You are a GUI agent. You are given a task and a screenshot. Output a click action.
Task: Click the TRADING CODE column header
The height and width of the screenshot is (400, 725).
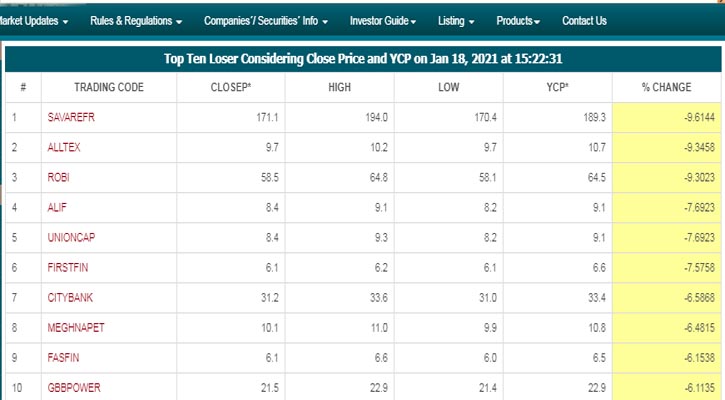[108, 87]
